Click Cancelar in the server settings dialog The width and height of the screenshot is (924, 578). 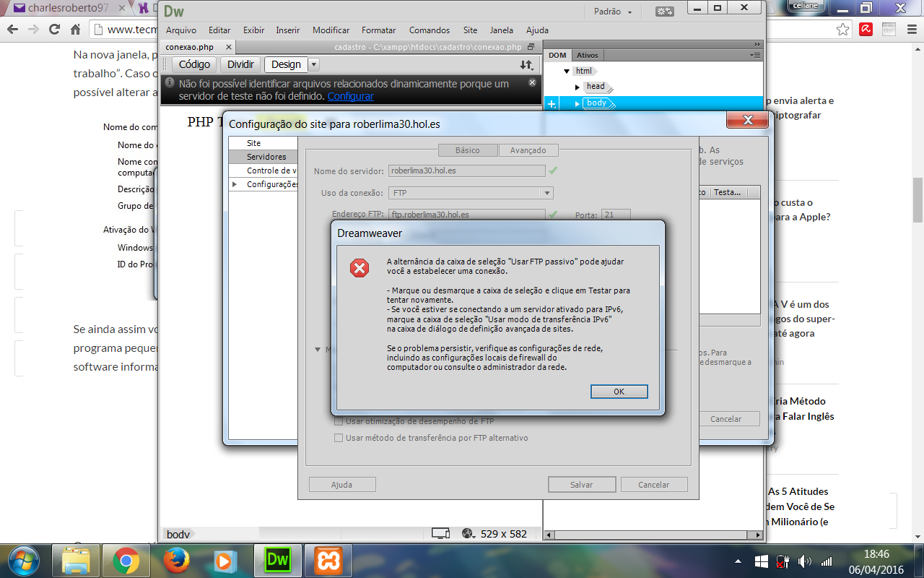pyautogui.click(x=654, y=485)
